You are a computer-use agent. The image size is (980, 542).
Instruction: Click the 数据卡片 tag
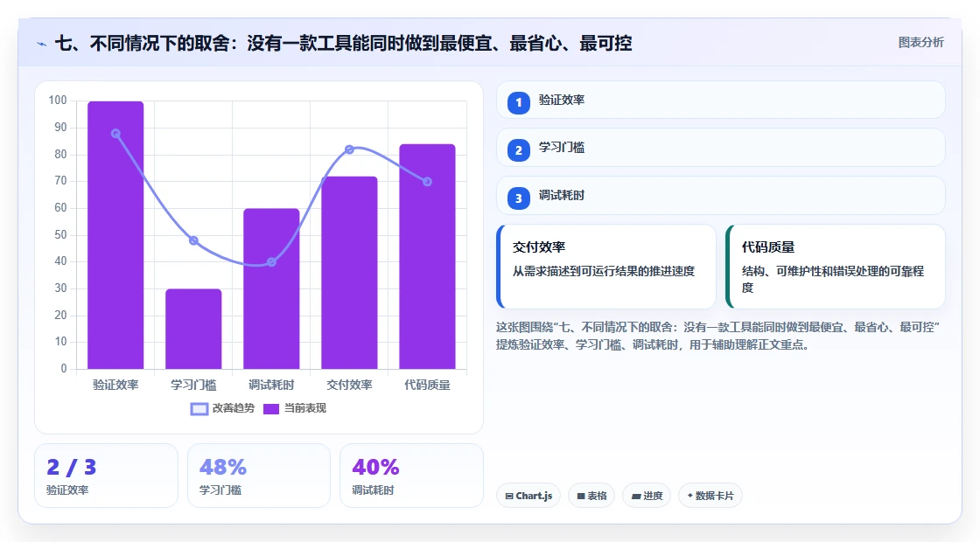coord(710,496)
